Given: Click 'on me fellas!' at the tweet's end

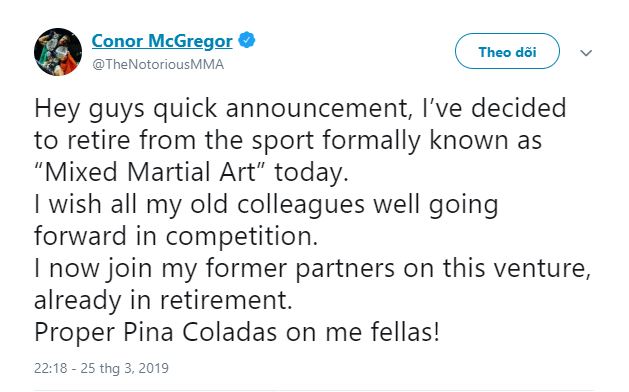Looking at the screenshot, I should (363, 333).
